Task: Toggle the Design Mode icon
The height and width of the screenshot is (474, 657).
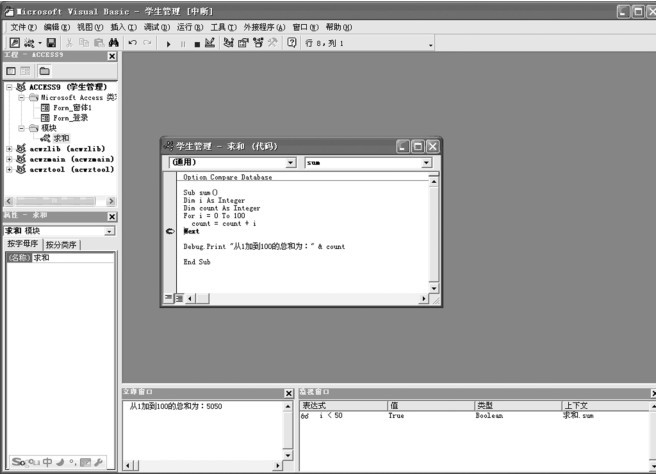Action: click(210, 43)
